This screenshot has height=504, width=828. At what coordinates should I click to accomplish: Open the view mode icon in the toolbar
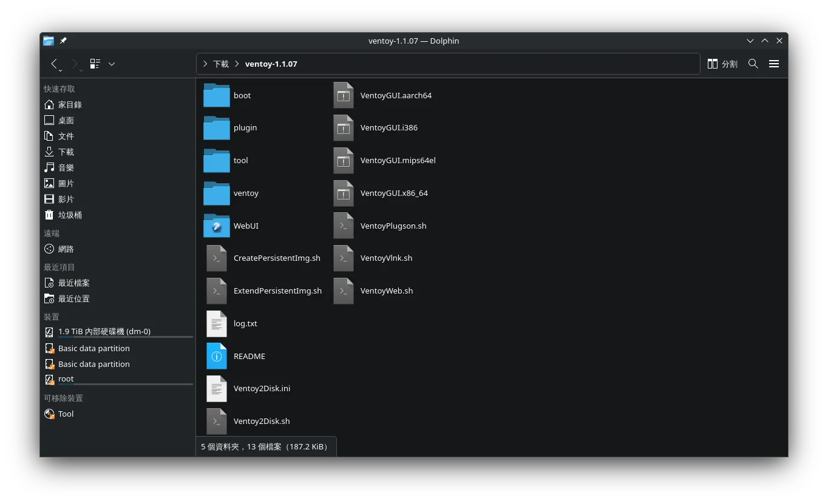[95, 64]
